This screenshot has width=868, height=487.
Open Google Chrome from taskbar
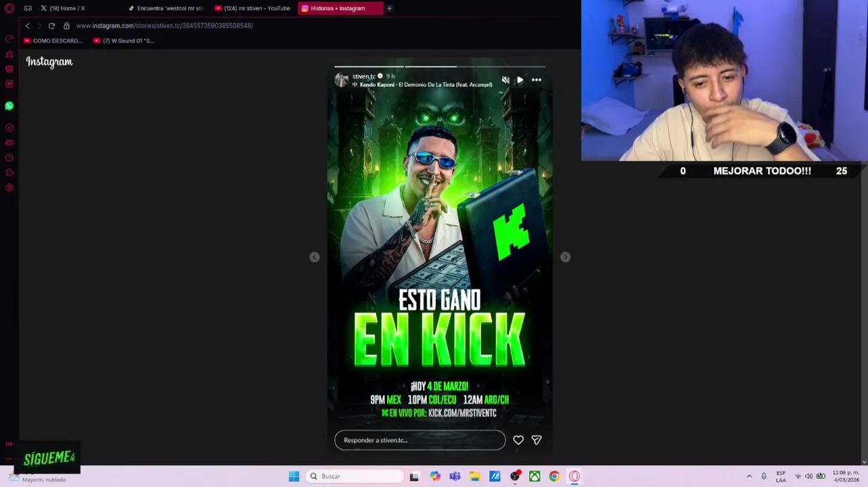click(554, 476)
